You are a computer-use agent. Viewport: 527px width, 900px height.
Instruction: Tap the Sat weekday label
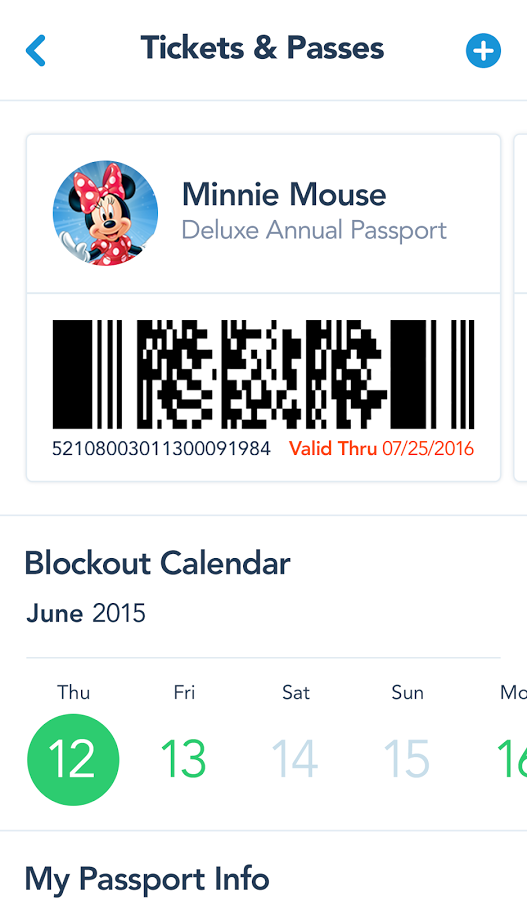tap(296, 693)
